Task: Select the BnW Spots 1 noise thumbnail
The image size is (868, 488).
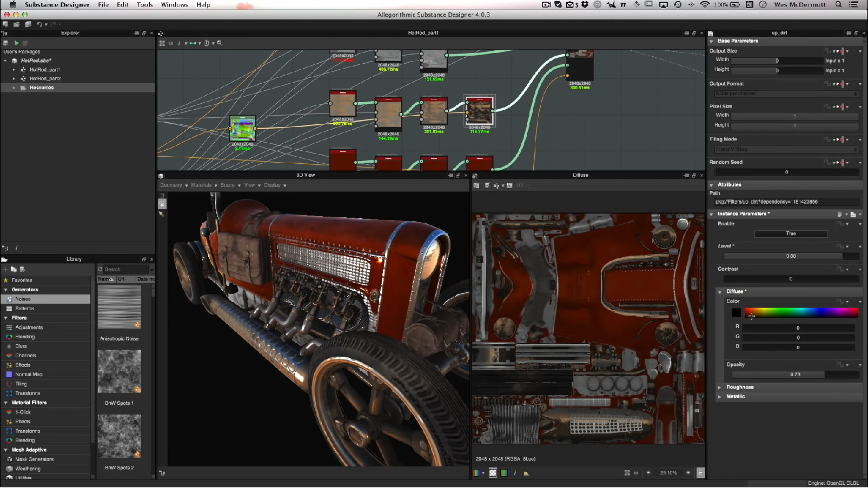Action: (x=119, y=372)
